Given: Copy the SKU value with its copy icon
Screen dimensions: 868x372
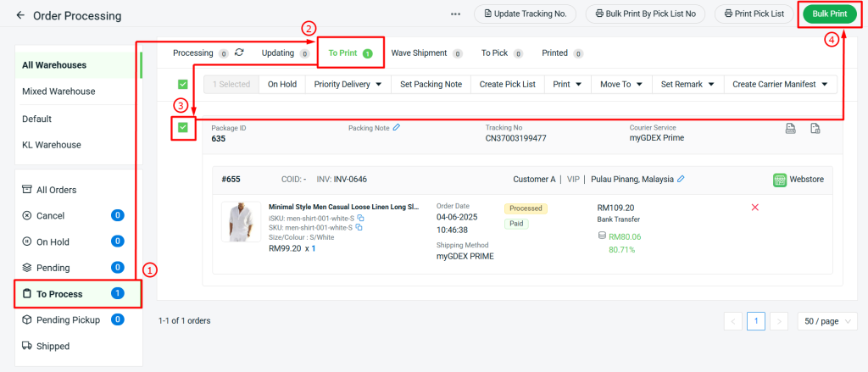Looking at the screenshot, I should (x=359, y=227).
